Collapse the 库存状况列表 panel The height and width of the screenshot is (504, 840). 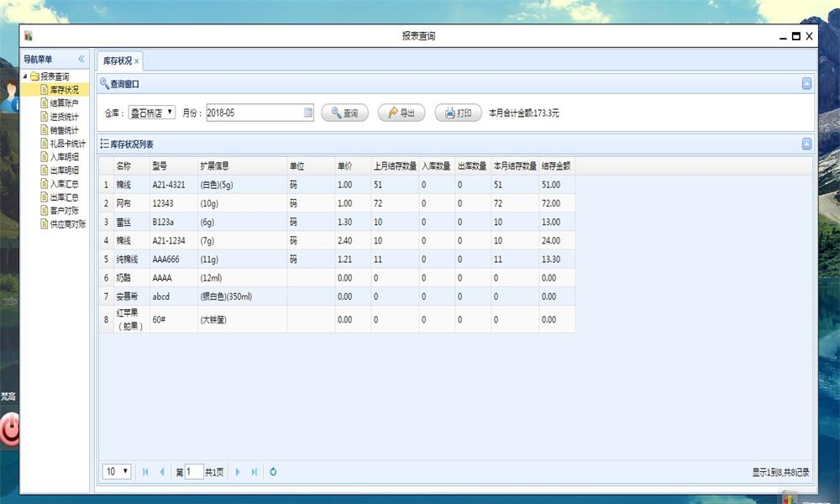point(806,144)
